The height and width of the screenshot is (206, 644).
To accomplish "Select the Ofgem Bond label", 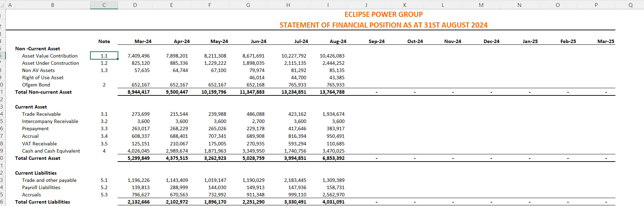I will [36, 85].
